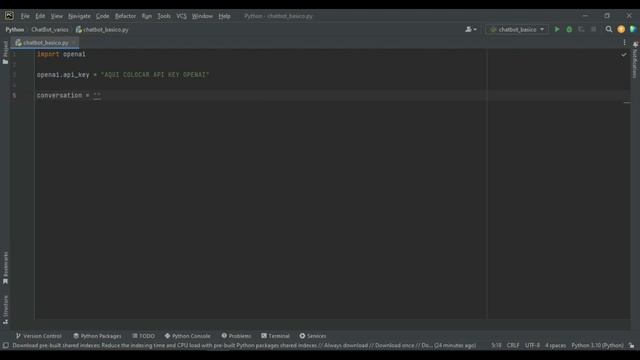
Task: Open the Help menu
Action: pos(224,16)
